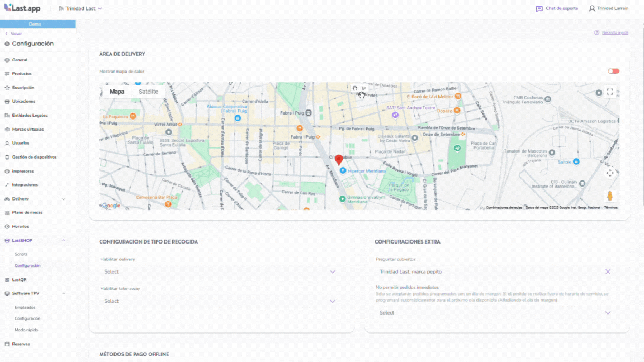The width and height of the screenshot is (644, 362).
Task: Open the Chat de soporte icon
Action: point(539,9)
